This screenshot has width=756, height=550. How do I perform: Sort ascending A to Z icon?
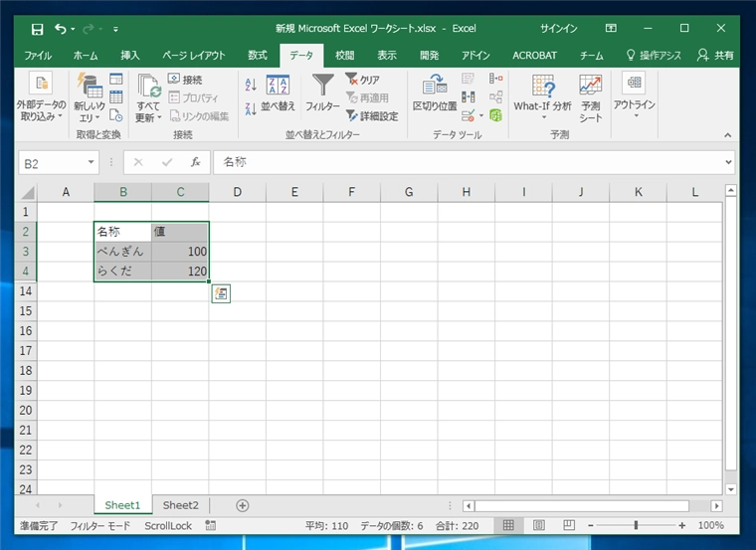click(251, 85)
